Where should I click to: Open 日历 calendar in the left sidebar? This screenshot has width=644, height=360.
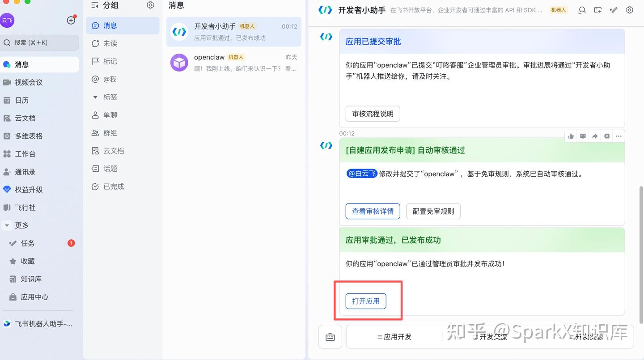pyautogui.click(x=39, y=100)
